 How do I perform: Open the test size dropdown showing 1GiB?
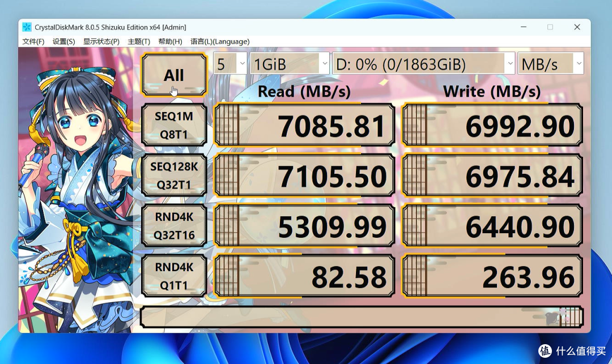(290, 63)
